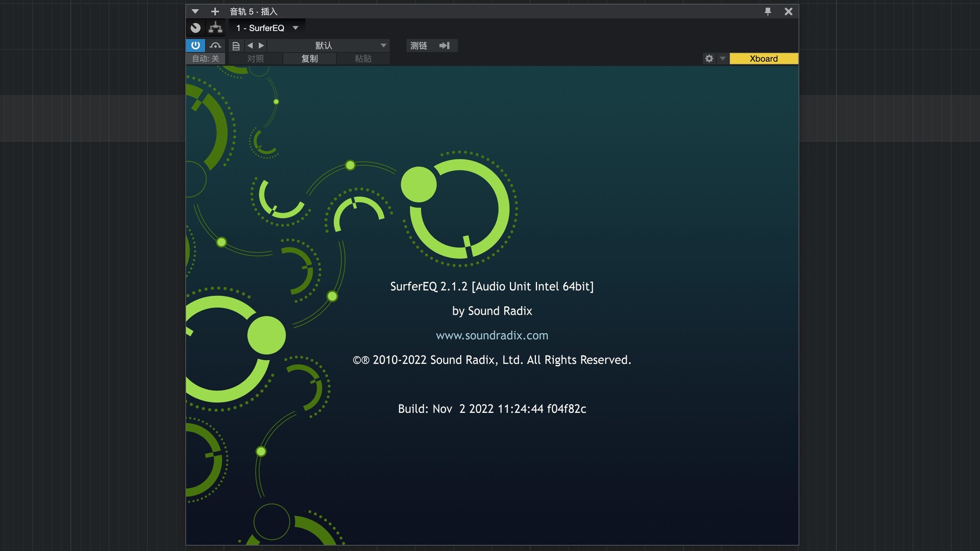The height and width of the screenshot is (551, 980).
Task: Toggle the plugin power bypass button
Action: (x=195, y=45)
